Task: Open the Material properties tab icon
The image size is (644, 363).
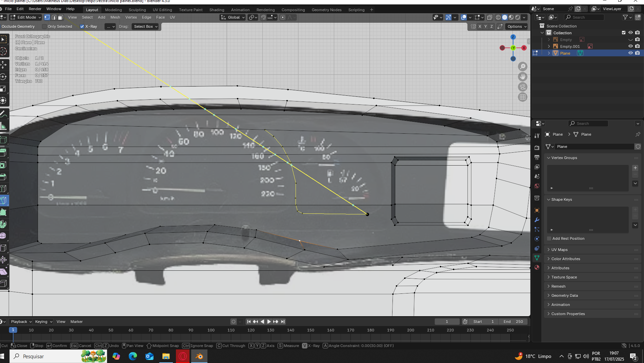Action: click(x=537, y=267)
